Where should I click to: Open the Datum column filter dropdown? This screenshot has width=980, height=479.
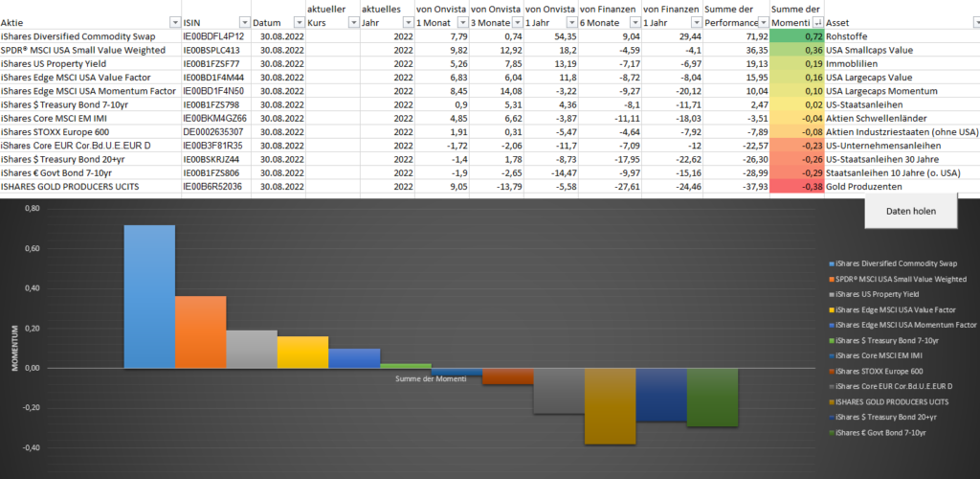click(x=299, y=22)
